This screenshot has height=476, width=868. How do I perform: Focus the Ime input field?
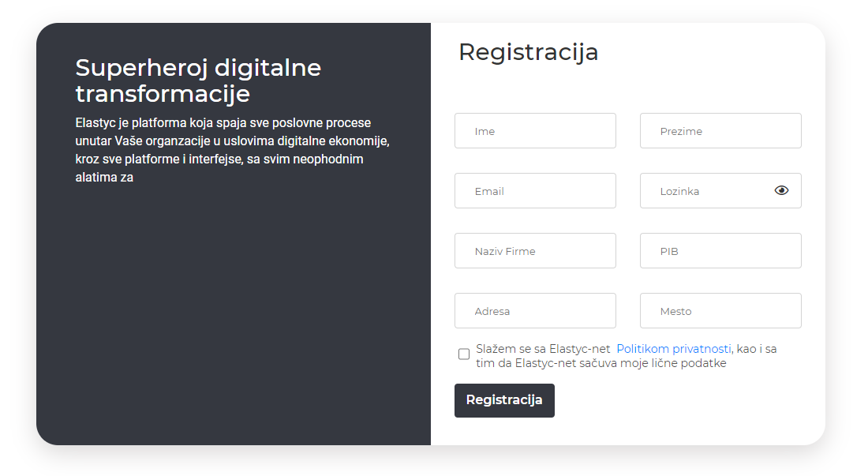point(535,130)
